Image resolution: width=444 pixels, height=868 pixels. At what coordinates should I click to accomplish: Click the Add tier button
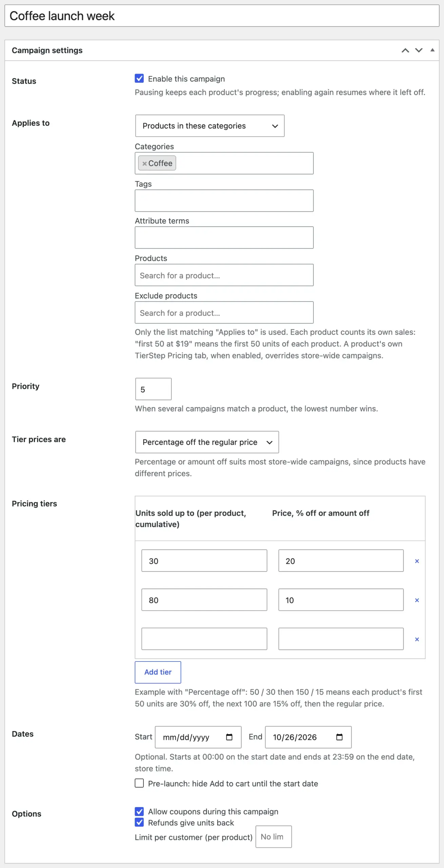(x=158, y=672)
